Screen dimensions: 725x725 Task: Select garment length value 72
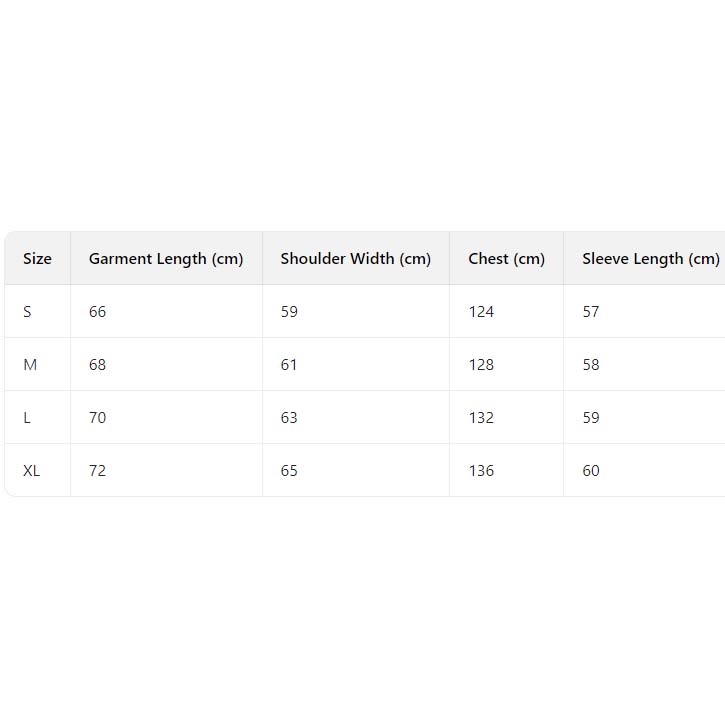pos(97,471)
